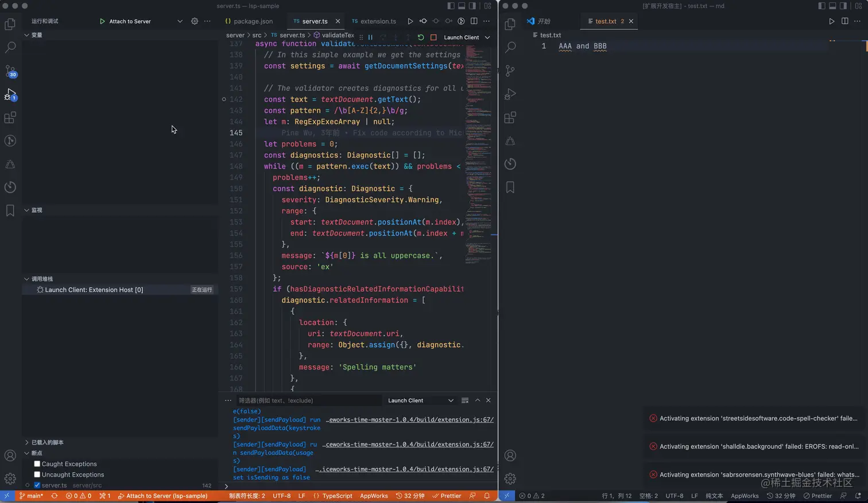Switch to the 开始 tab in the right window
The width and height of the screenshot is (868, 503).
coord(538,21)
